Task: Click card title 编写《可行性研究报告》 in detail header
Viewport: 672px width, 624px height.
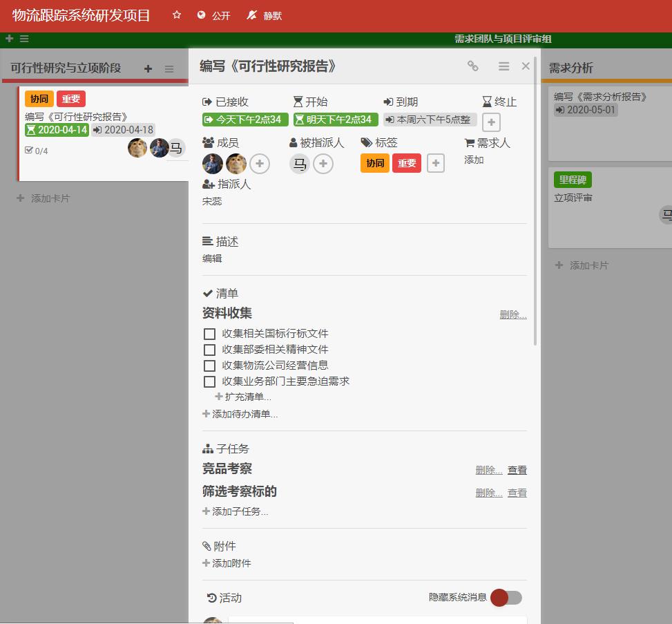Action: (x=268, y=66)
